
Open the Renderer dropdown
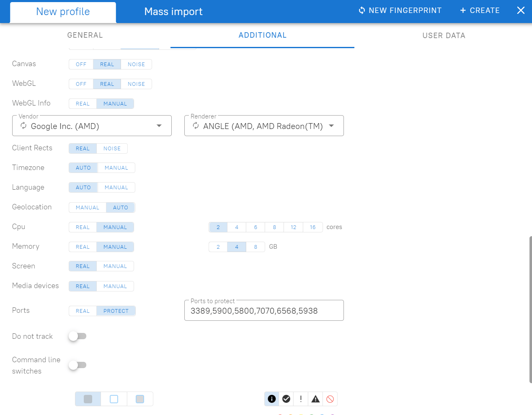264,126
